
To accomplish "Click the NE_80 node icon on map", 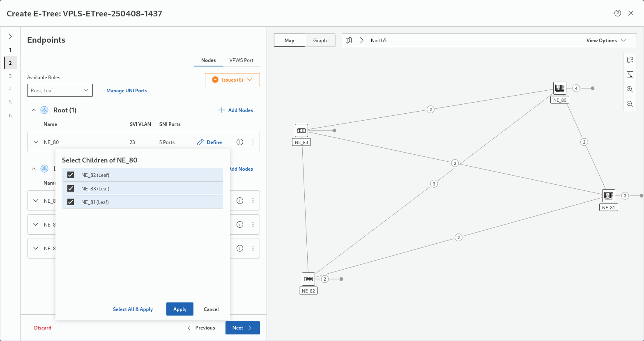I will tap(559, 88).
